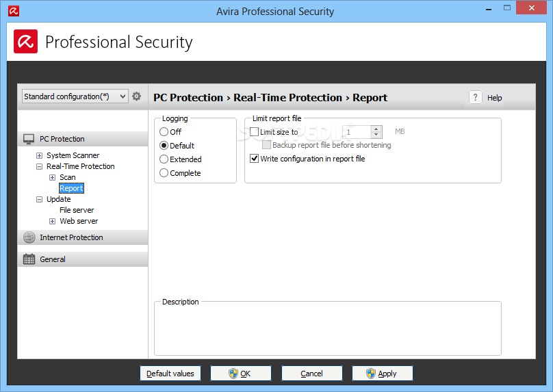The height and width of the screenshot is (392, 553).
Task: Click the Cancel button
Action: point(312,374)
